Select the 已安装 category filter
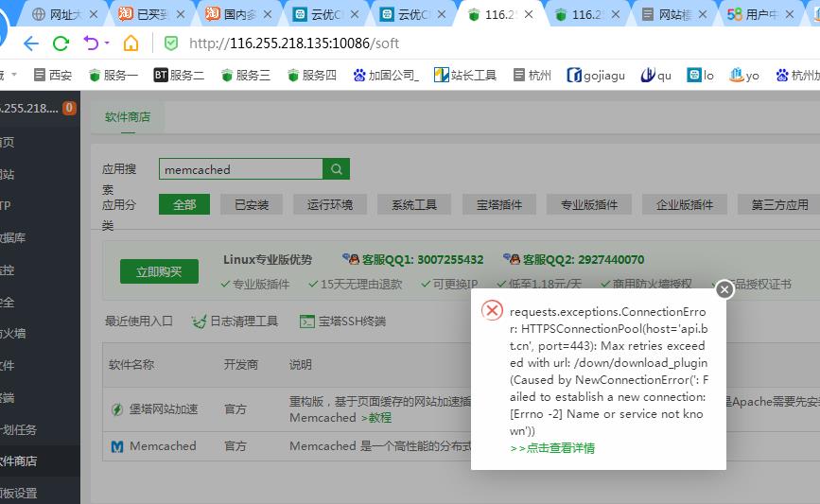 tap(252, 204)
